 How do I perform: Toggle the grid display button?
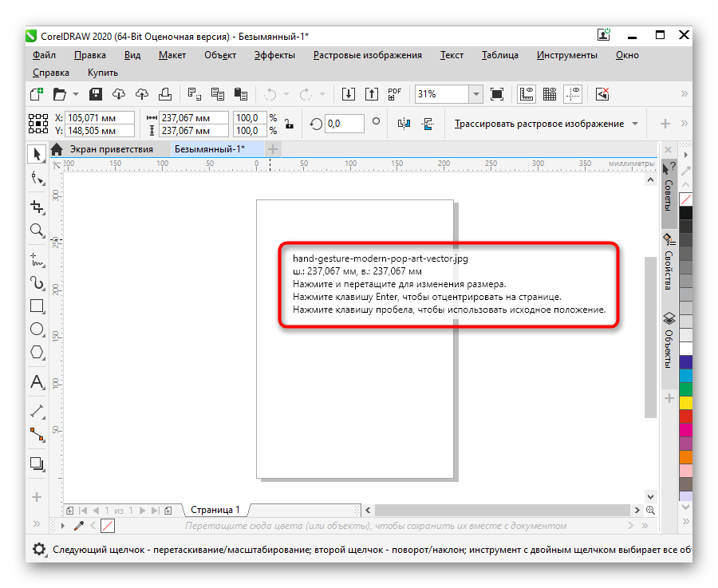550,94
